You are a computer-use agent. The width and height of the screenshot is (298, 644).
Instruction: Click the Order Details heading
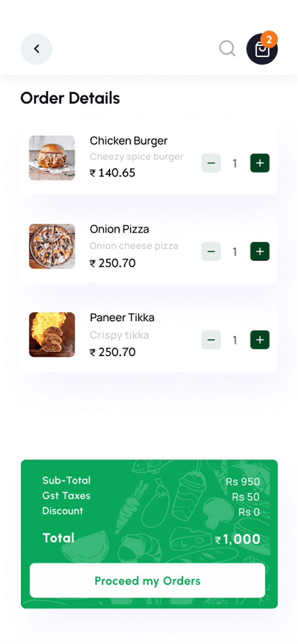coord(70,98)
